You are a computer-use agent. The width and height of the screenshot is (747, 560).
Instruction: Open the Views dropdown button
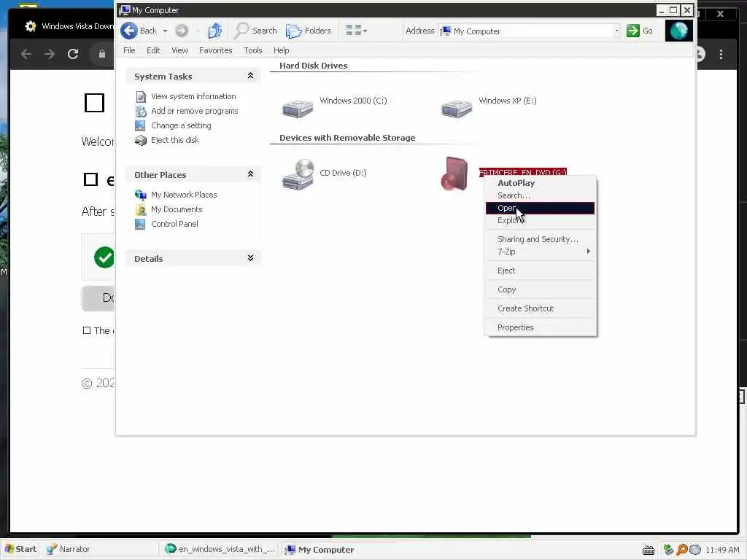click(356, 31)
